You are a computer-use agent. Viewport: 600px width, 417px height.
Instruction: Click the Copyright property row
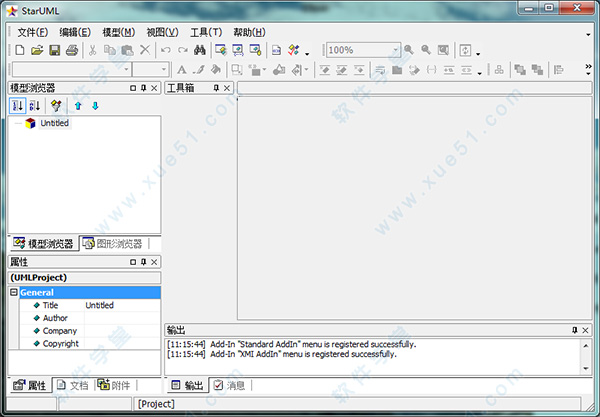click(x=90, y=344)
